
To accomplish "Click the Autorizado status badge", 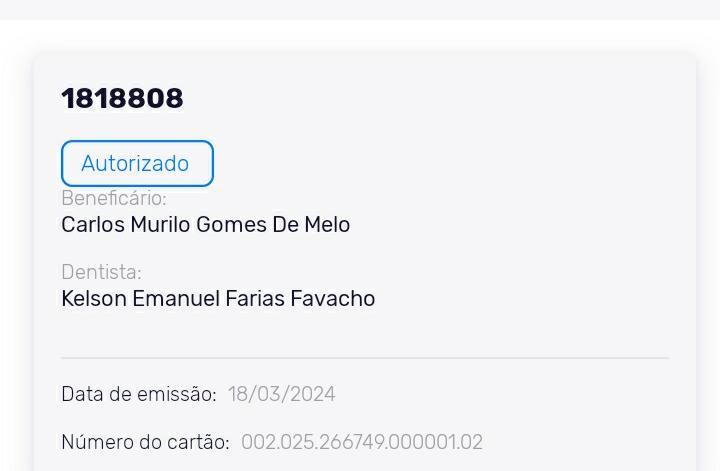I will point(137,163).
